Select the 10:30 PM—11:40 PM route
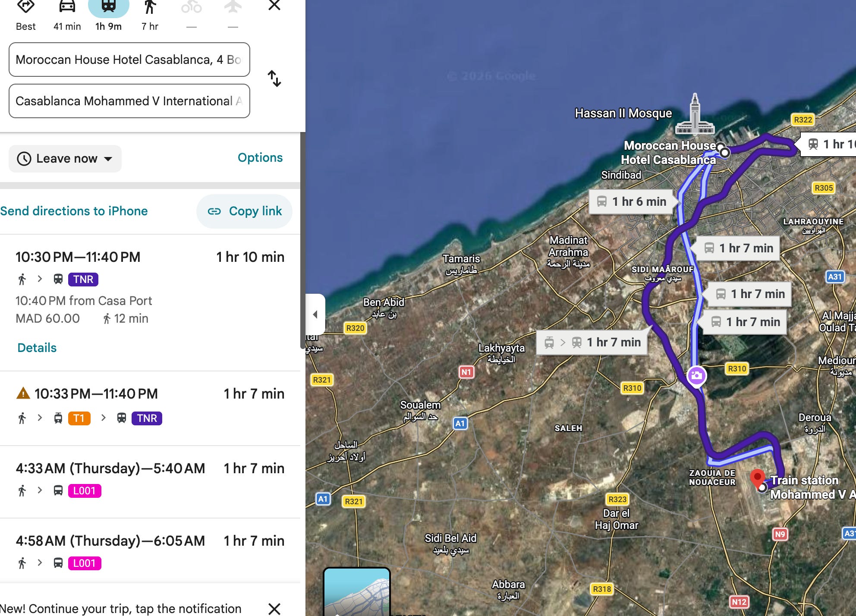The image size is (856, 616). coord(150,302)
